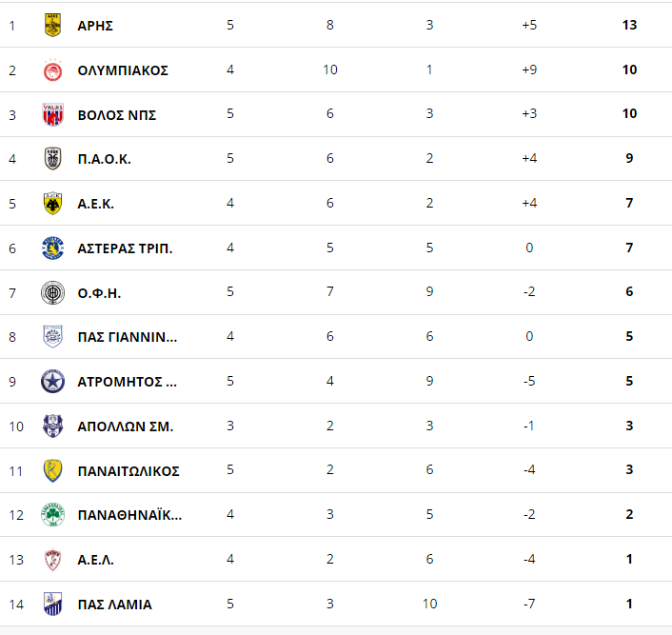Open the ΟΛΥΜΠΙΑΚΟΣ club logo
672x635 pixels.
click(x=52, y=69)
